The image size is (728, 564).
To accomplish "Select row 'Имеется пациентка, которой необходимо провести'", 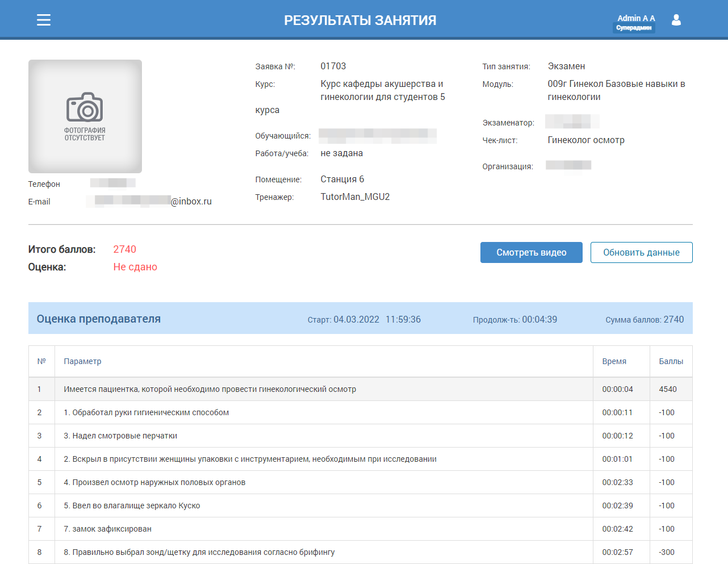I will (x=360, y=389).
